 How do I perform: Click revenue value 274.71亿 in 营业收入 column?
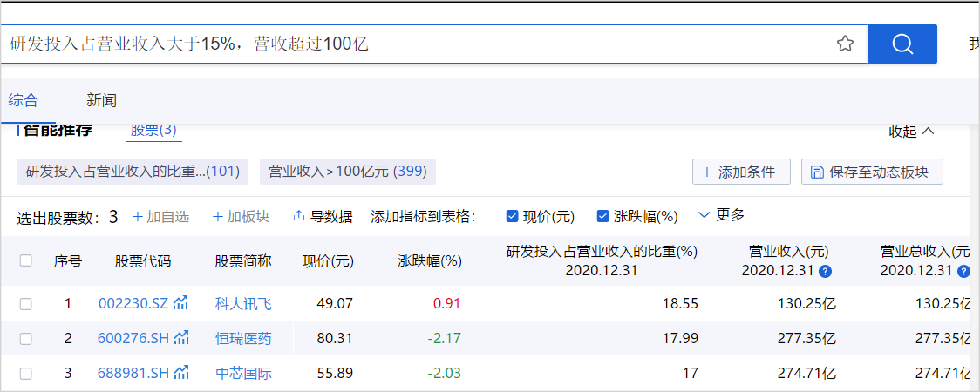click(x=807, y=374)
